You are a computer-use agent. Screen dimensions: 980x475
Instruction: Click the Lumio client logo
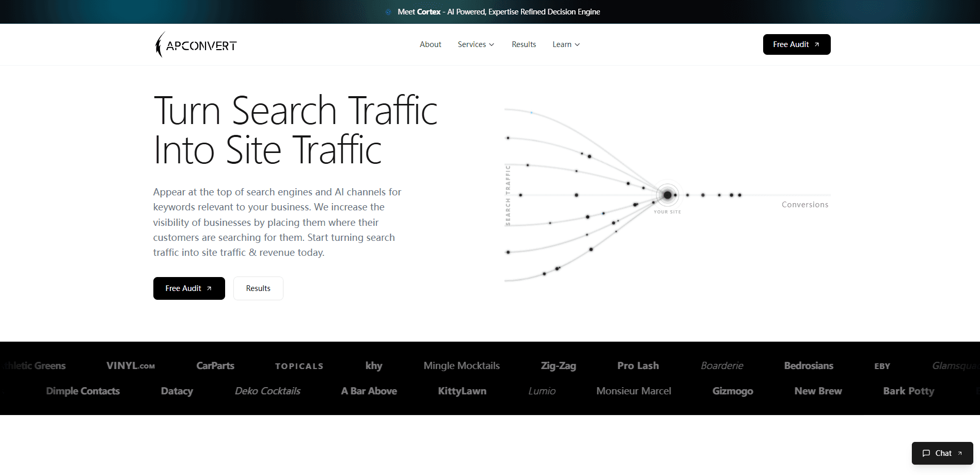click(x=542, y=391)
